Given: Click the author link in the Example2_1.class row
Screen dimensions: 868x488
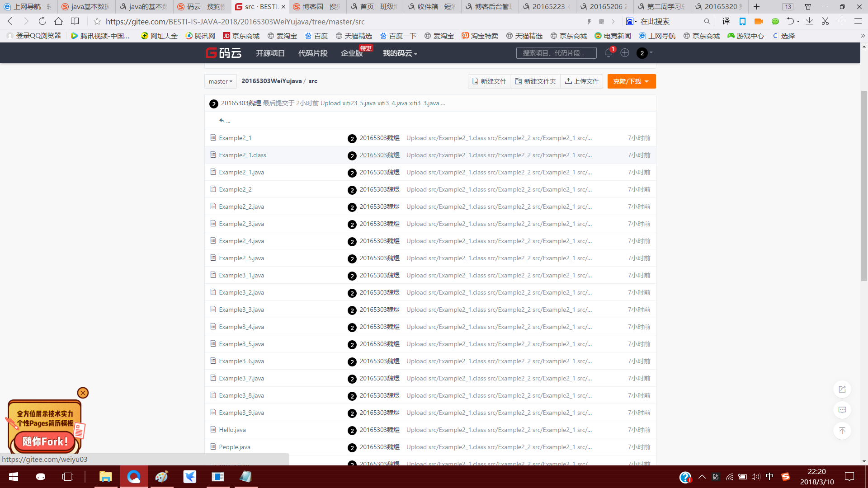Looking at the screenshot, I should coord(380,155).
